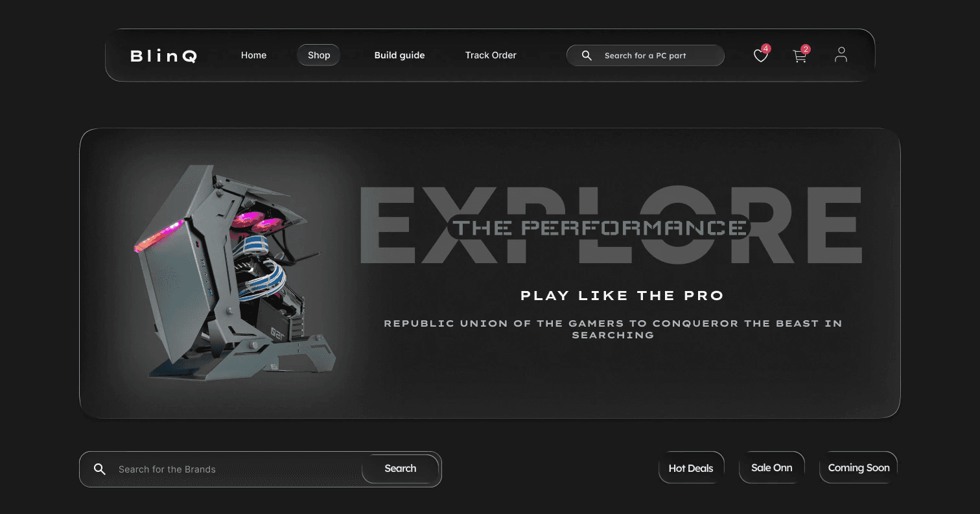Screen dimensions: 980x514
Task: Open the shopping cart icon
Action: (x=800, y=56)
